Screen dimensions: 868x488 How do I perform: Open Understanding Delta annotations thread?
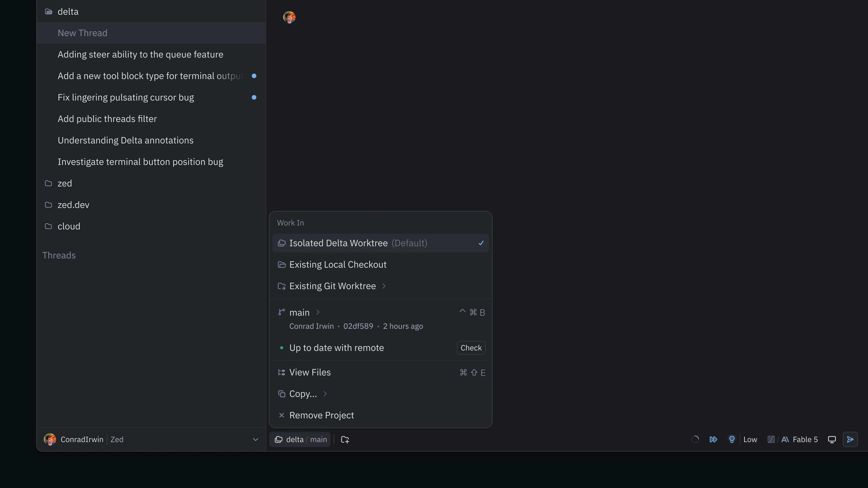point(151,140)
